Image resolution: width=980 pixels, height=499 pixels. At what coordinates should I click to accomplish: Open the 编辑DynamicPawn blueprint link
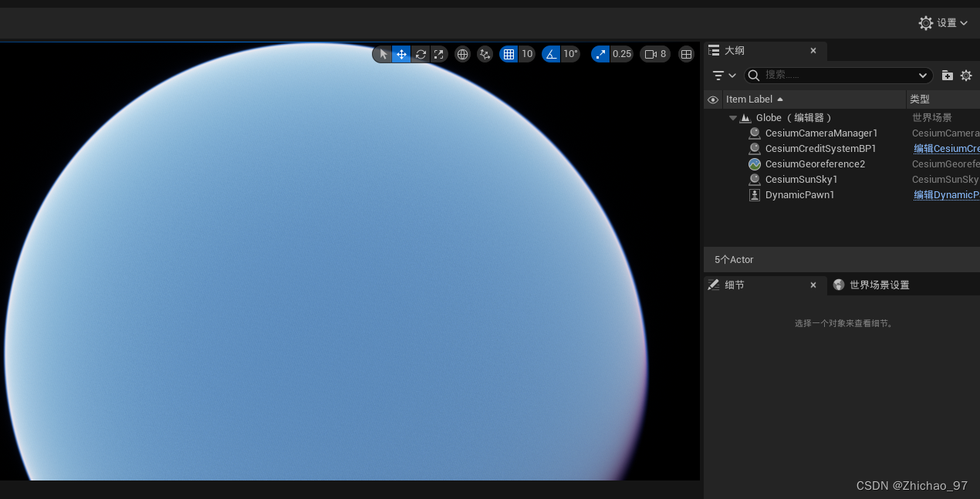pyautogui.click(x=946, y=194)
